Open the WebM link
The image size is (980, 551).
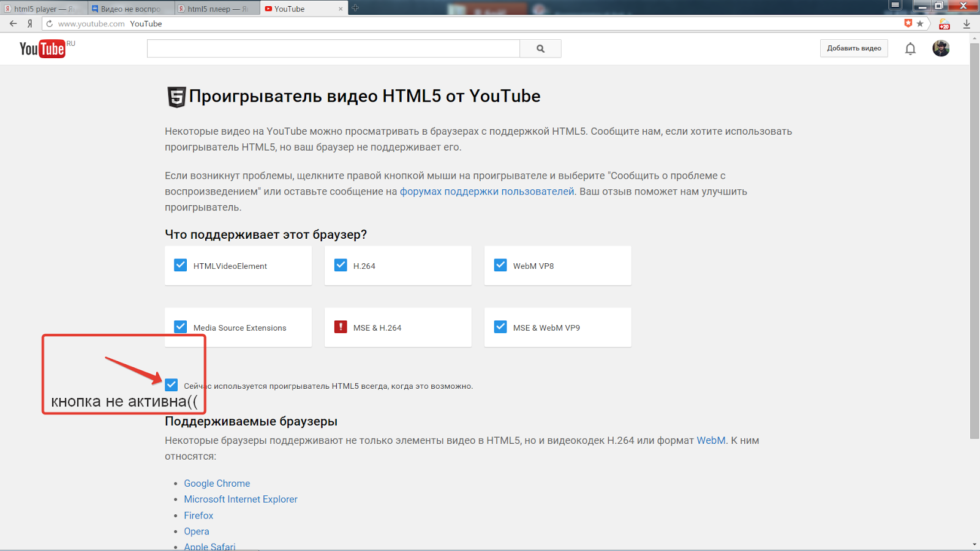point(711,440)
